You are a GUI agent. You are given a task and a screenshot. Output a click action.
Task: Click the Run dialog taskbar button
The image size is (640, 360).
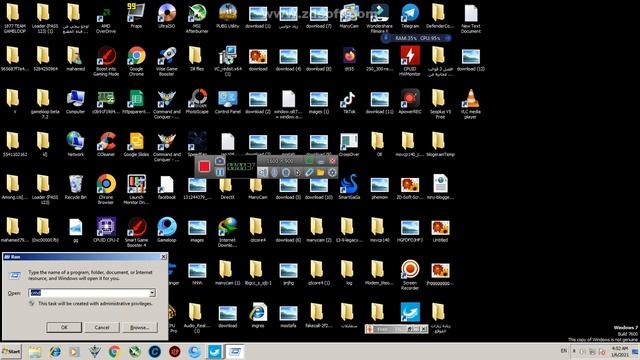click(235, 351)
